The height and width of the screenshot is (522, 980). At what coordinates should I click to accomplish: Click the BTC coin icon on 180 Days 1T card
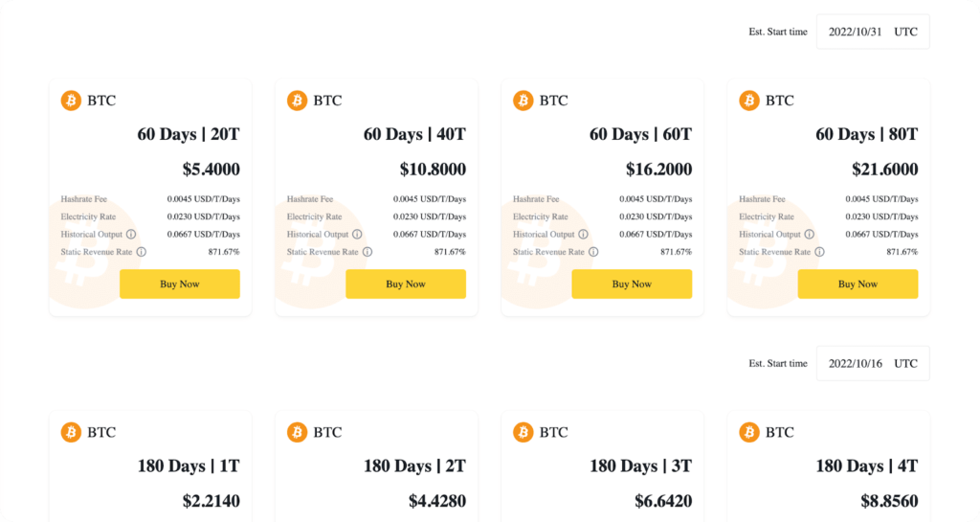coord(71,432)
